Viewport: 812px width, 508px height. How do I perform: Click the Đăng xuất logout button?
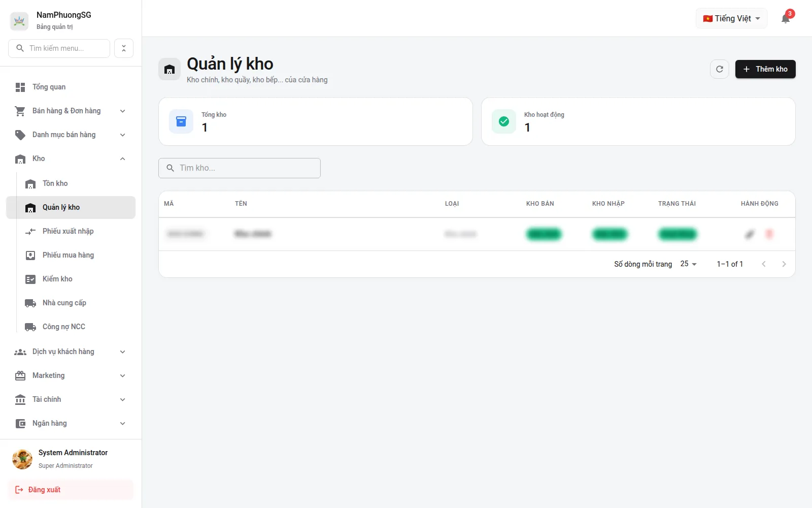coord(71,490)
